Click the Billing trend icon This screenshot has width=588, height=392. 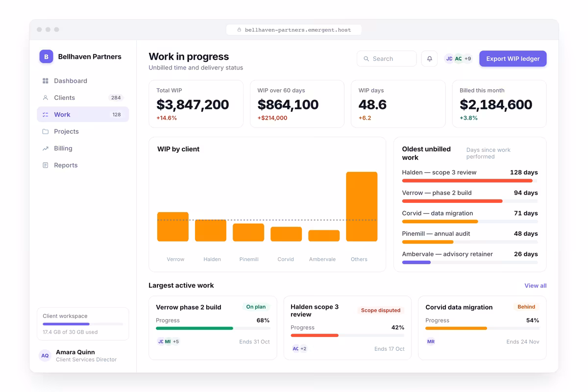[46, 148]
